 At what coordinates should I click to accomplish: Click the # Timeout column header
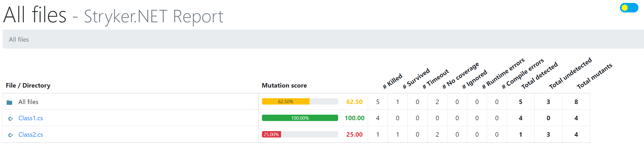(x=436, y=79)
